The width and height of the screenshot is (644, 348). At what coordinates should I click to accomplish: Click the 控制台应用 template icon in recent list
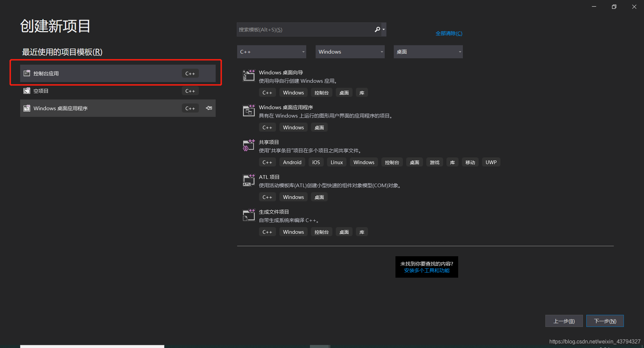[27, 73]
